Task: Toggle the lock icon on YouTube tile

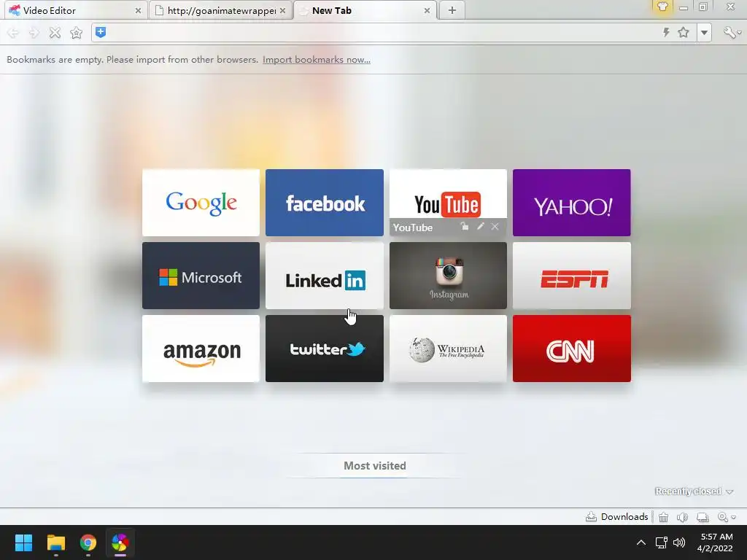Action: (x=465, y=227)
